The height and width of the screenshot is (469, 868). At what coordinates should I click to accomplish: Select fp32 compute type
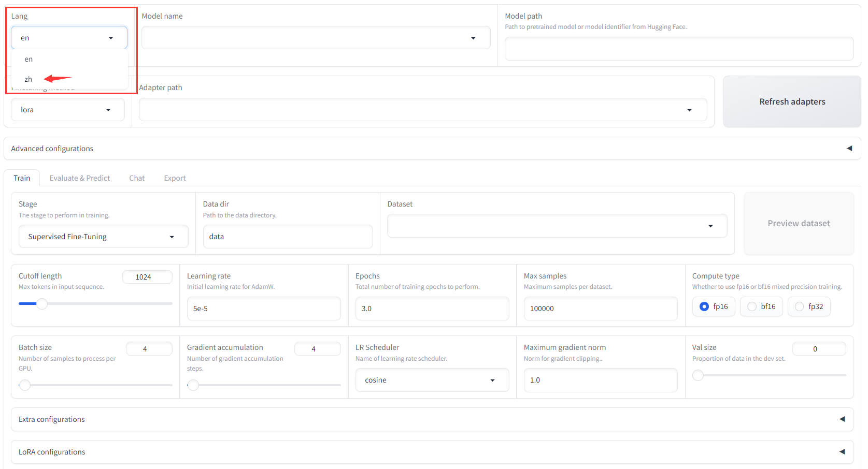tap(809, 306)
